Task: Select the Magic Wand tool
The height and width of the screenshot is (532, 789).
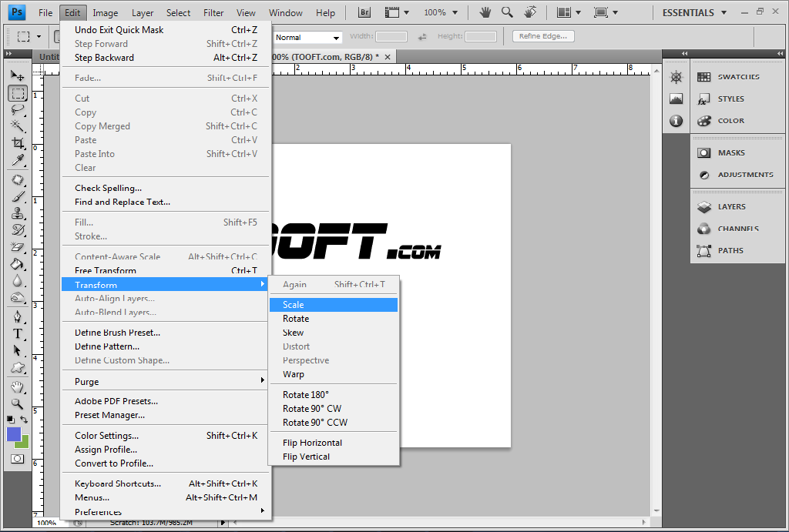Action: 18,125
